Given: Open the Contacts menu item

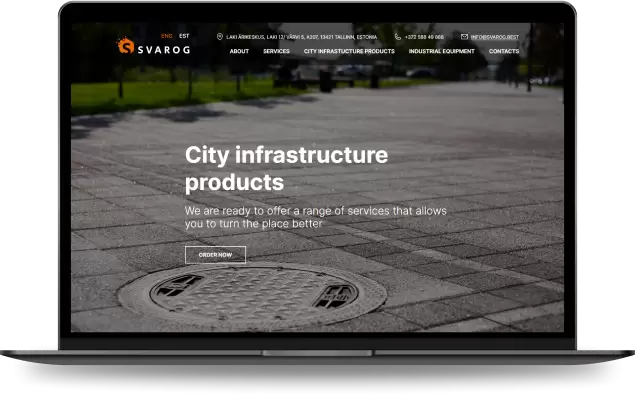Looking at the screenshot, I should click(x=504, y=51).
